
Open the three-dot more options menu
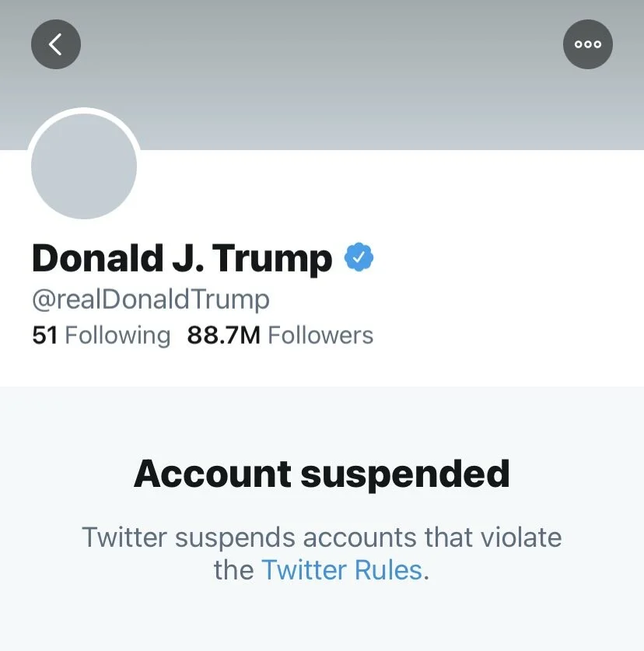(x=587, y=44)
